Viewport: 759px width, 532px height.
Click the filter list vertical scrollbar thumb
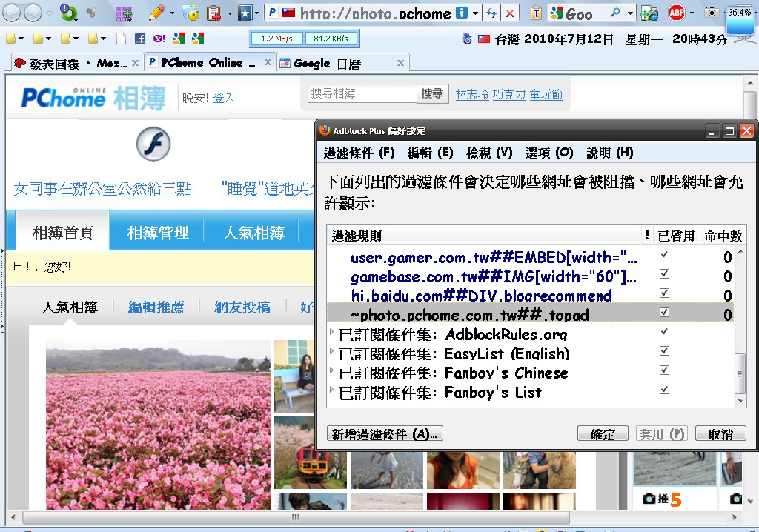[740, 373]
